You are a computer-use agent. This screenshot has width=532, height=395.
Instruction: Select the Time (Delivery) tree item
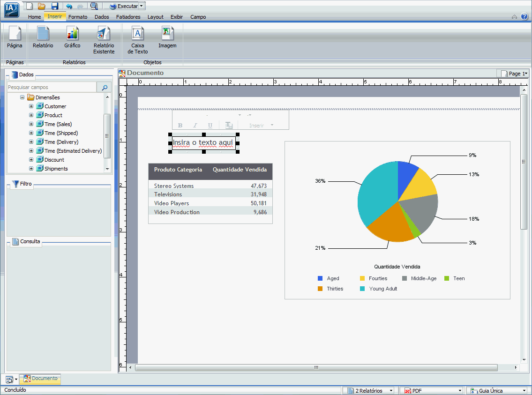(x=61, y=142)
